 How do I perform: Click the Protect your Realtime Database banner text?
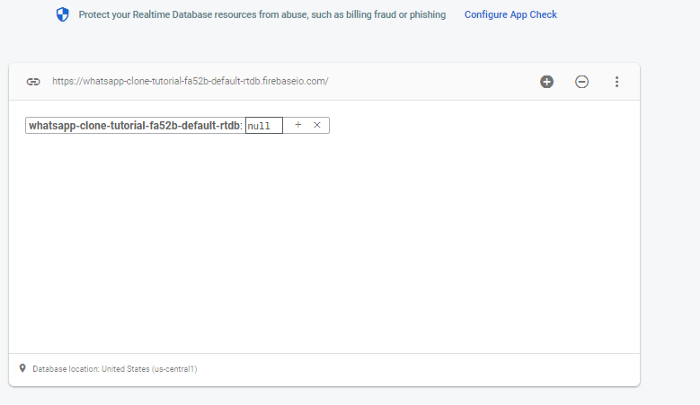point(264,15)
